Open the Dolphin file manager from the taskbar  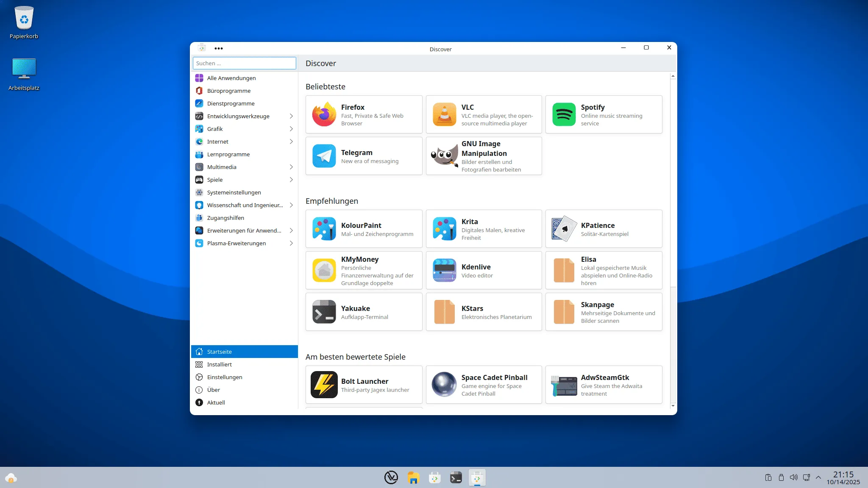(413, 477)
